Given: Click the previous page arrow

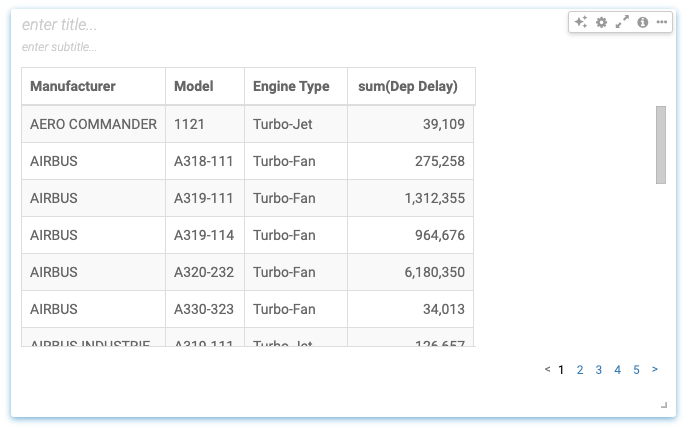Looking at the screenshot, I should (547, 369).
